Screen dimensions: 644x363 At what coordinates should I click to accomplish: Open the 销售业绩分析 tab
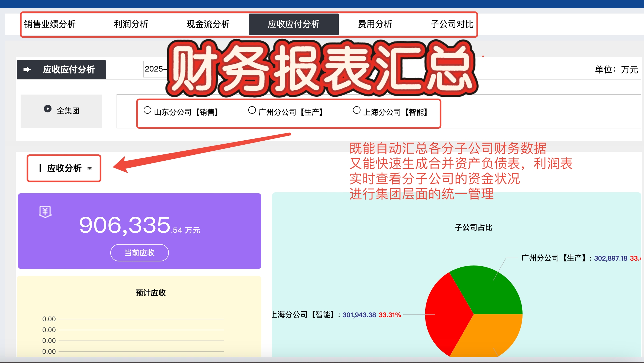(x=50, y=24)
